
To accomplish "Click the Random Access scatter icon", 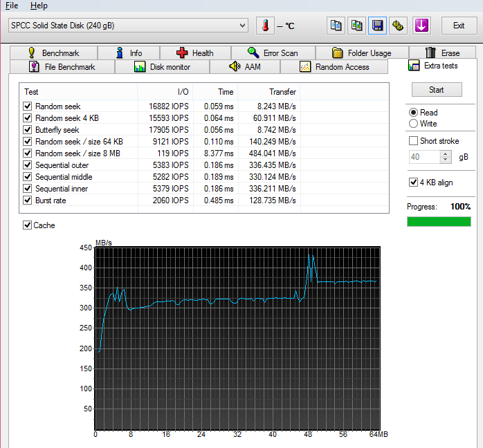I will tap(305, 67).
